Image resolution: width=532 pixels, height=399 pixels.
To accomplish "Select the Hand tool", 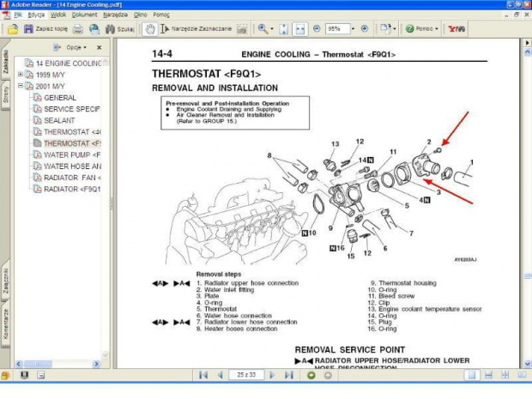I will click(149, 29).
